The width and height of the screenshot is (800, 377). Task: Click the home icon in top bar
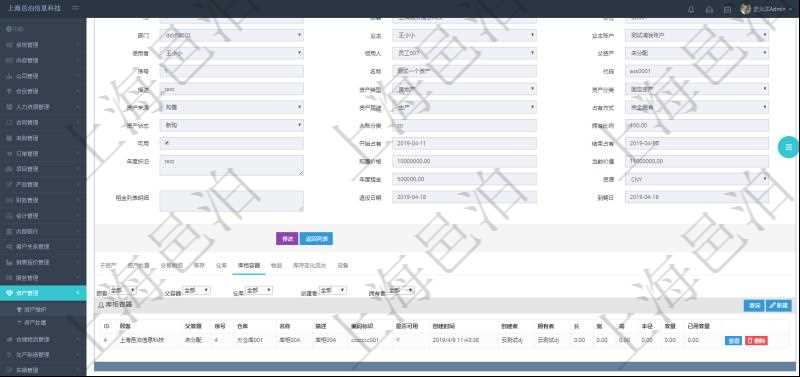point(709,9)
